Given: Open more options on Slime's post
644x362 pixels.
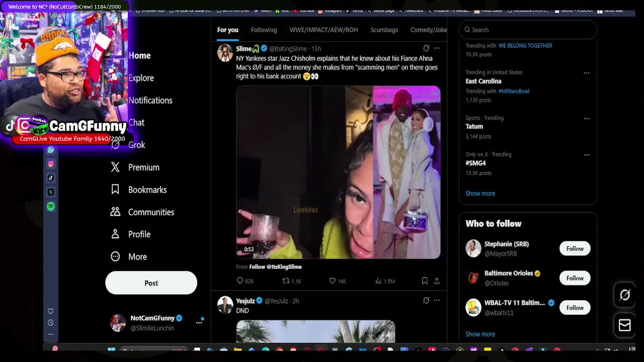Looking at the screenshot, I should coord(437,48).
